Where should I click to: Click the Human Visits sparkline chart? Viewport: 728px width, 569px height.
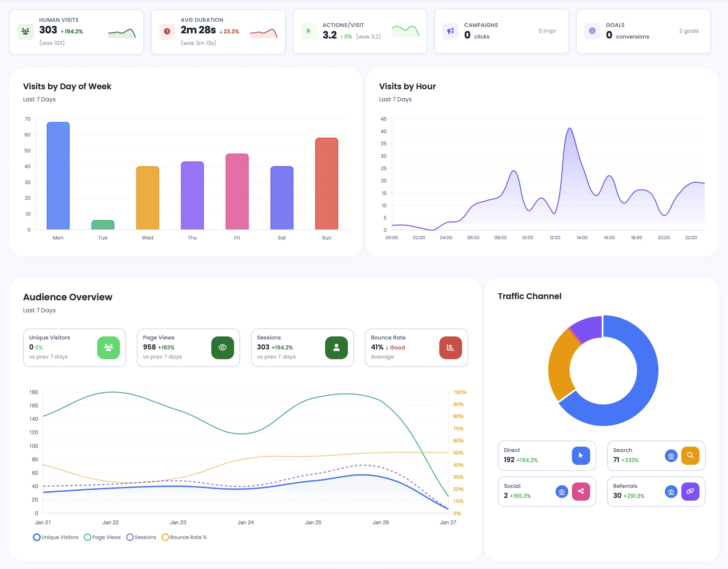(x=122, y=33)
